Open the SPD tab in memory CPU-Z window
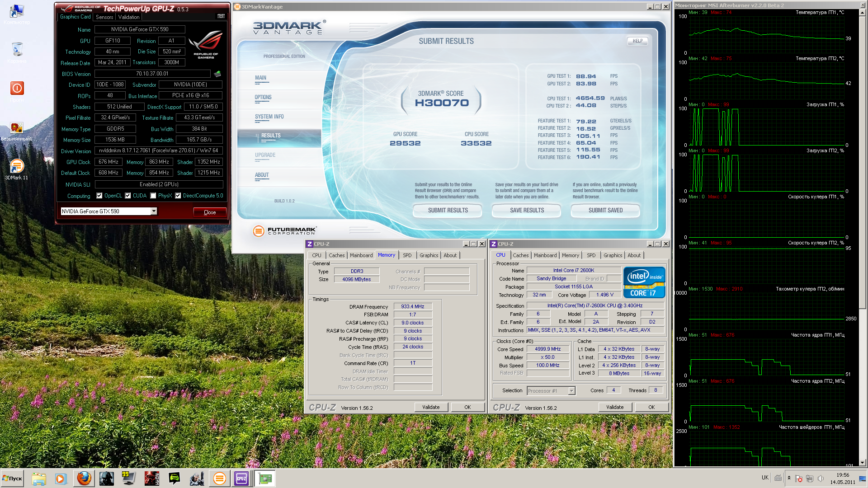Viewport: 868px width, 488px height. tap(407, 255)
